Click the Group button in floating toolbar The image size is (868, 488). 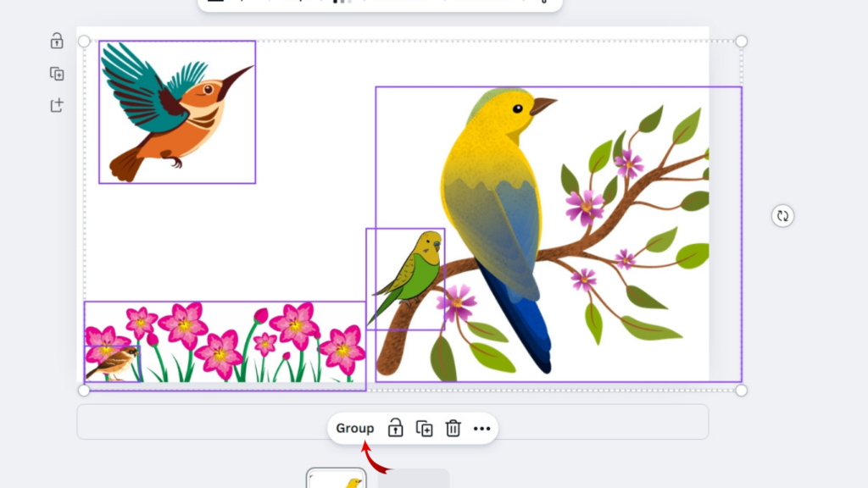point(354,429)
